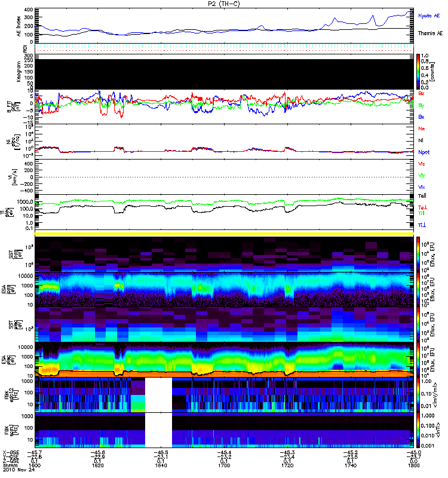
Task: Click the white data gap in FBK panels
Action: tap(158, 412)
